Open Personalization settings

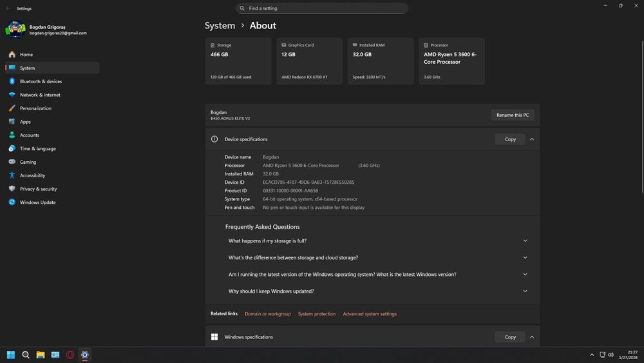click(x=52, y=108)
